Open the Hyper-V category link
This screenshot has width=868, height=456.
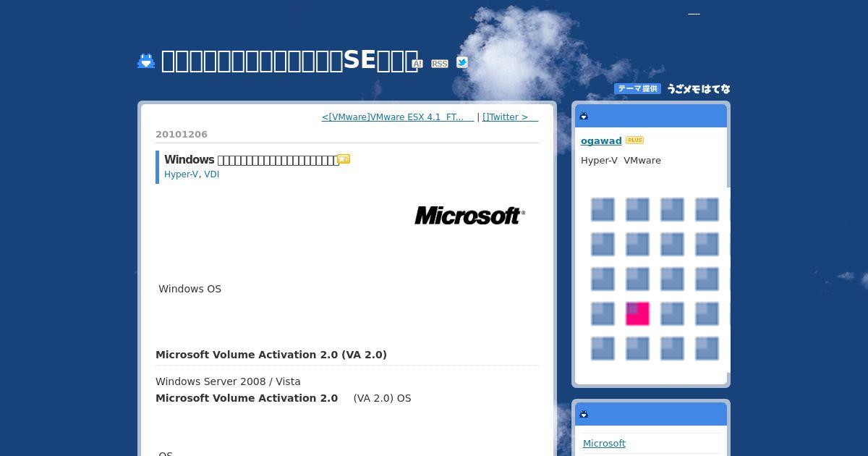click(x=181, y=174)
